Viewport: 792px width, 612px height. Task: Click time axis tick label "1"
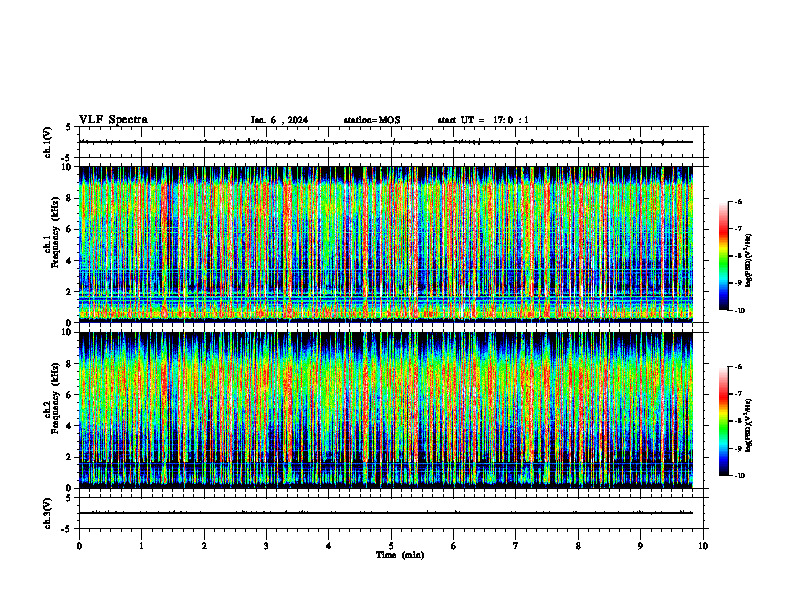tap(141, 546)
